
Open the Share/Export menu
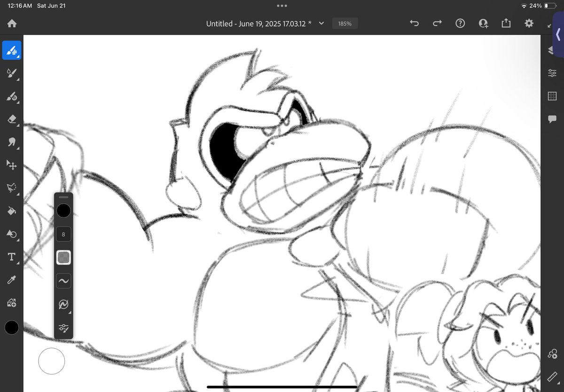(506, 23)
